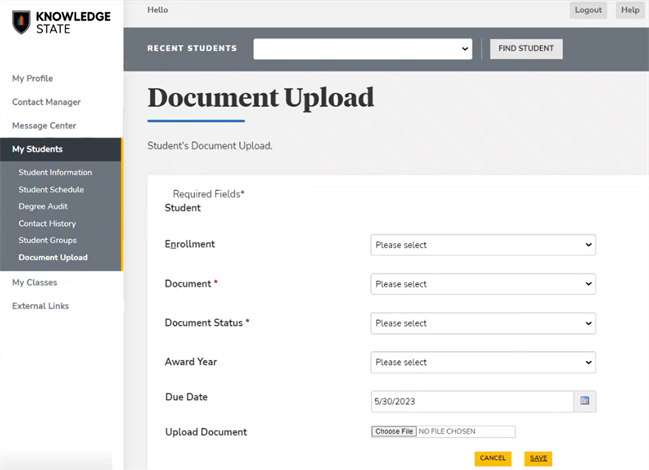Open Degree Audit in the sidebar
Screen dimensions: 649x470
pyautogui.click(x=43, y=206)
